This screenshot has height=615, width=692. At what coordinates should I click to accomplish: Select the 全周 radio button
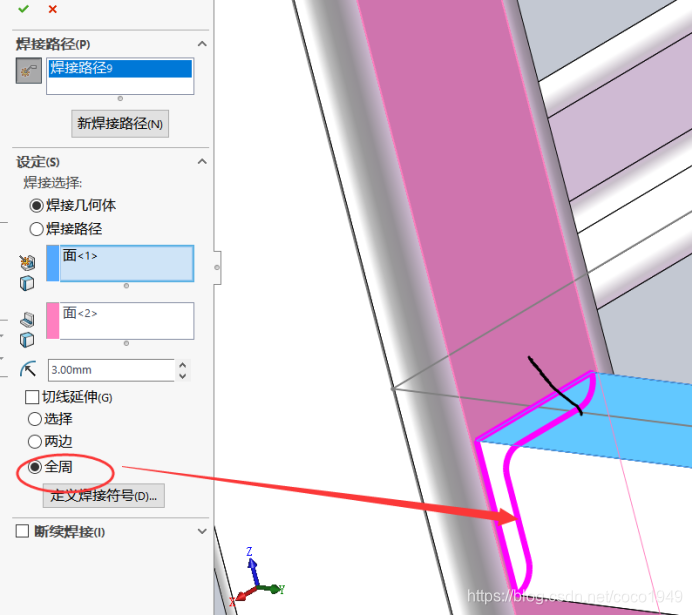34,467
